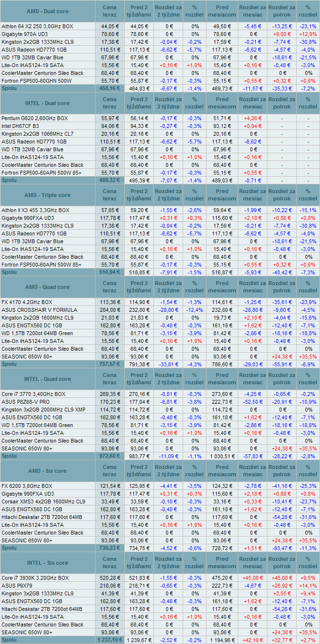320x644 pixels.
Task: Click the '-25,3%' percentage difference cell
Action: pos(308,486)
